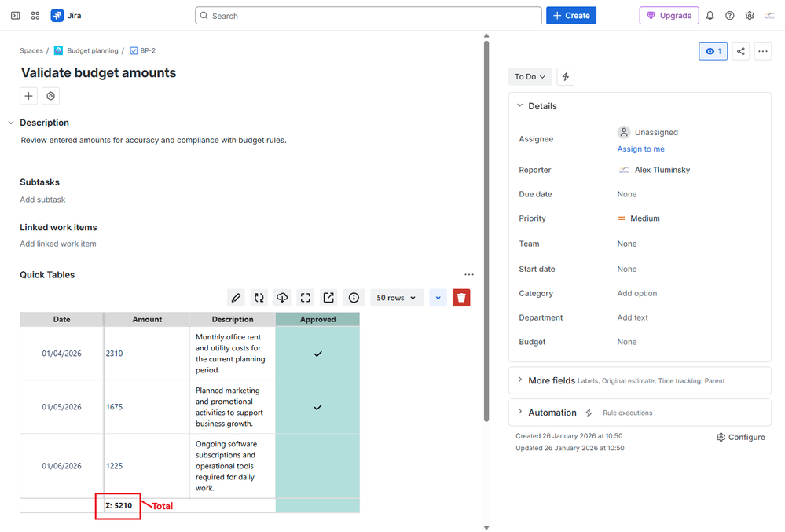Click the Budget planning breadcrumb
Viewport: 785px width, 532px height.
click(93, 50)
